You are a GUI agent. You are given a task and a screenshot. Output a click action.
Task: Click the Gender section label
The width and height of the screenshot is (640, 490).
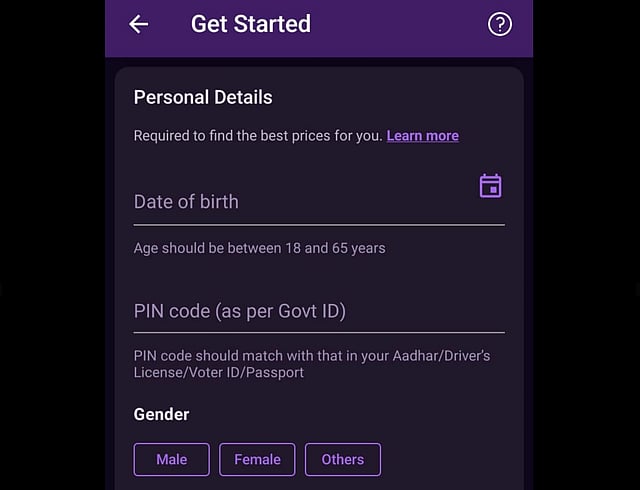pos(161,414)
